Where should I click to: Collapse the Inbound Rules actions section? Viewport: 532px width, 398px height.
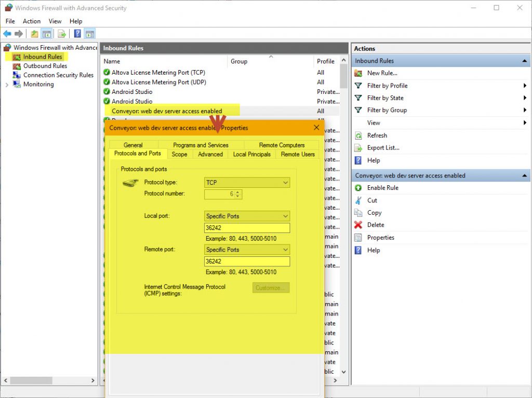[524, 61]
